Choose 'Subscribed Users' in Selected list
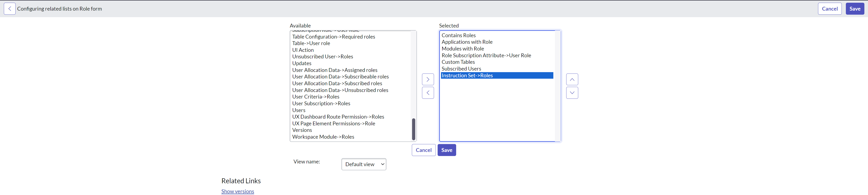 pos(461,69)
